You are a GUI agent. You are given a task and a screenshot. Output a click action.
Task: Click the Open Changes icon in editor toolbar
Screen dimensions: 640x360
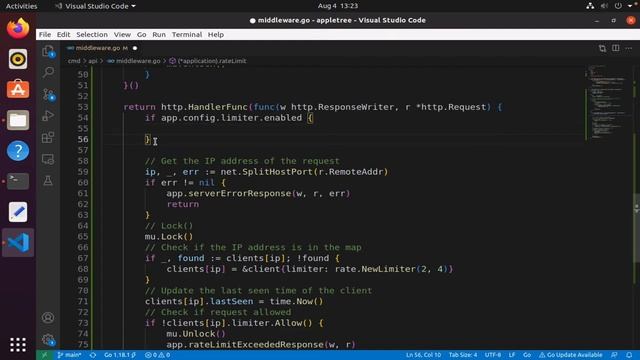pyautogui.click(x=602, y=48)
